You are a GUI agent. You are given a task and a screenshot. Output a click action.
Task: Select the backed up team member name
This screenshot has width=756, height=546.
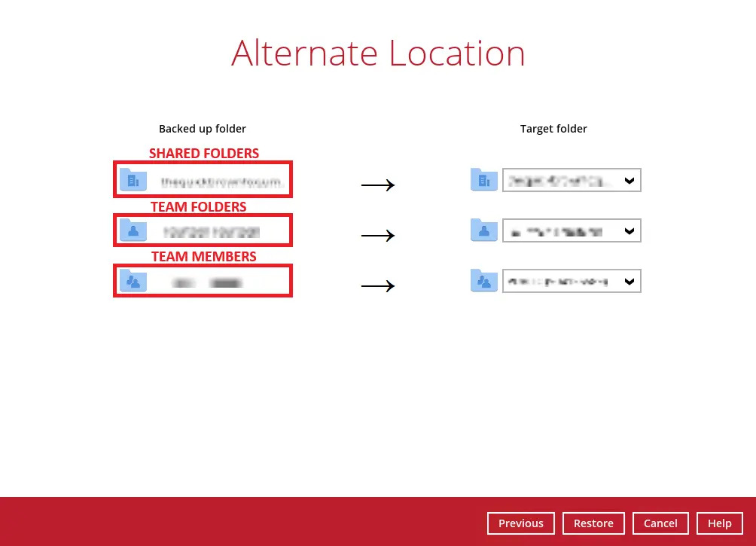(x=207, y=282)
